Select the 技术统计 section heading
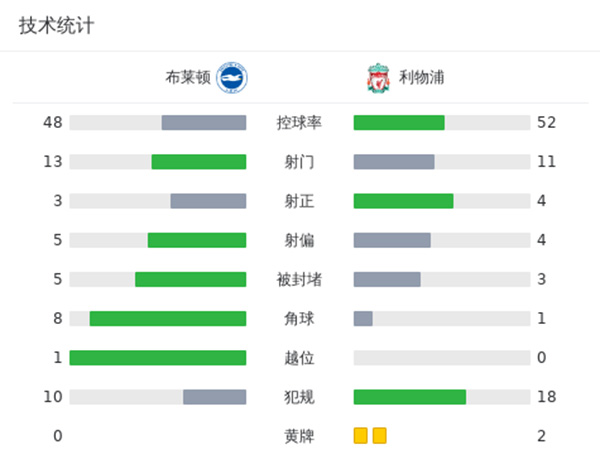Viewport: 600px width, 459px height. tap(56, 26)
